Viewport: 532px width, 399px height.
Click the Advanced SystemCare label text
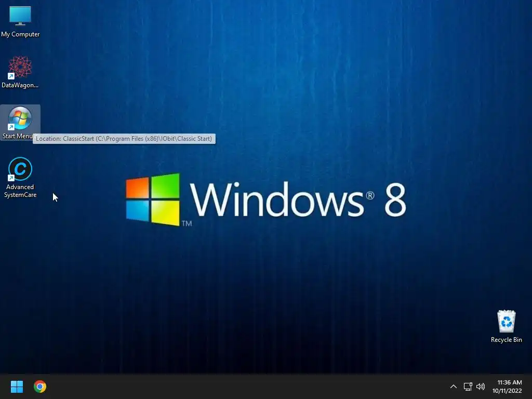[x=20, y=191]
